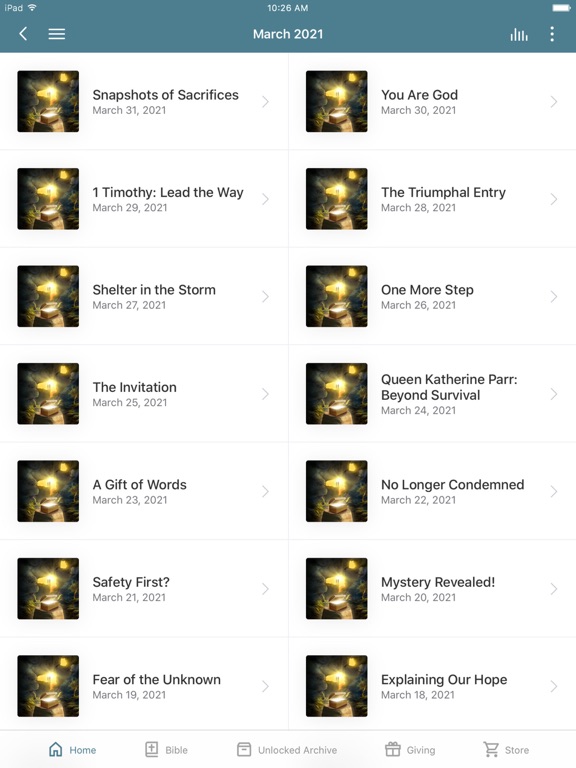Tap thumbnail for Explaining Our Hope
576x768 pixels.
click(336, 686)
